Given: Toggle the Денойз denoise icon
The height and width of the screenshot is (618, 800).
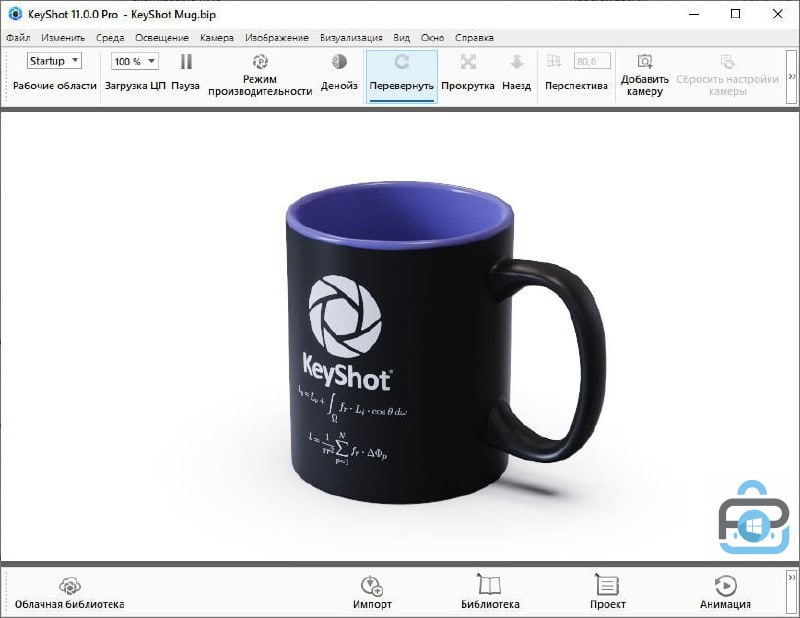Looking at the screenshot, I should coord(339,62).
